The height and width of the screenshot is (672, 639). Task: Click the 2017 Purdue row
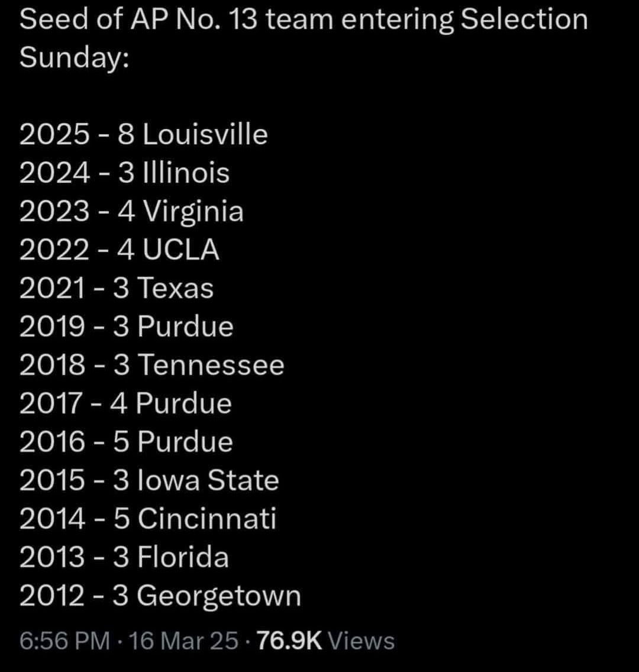point(125,404)
